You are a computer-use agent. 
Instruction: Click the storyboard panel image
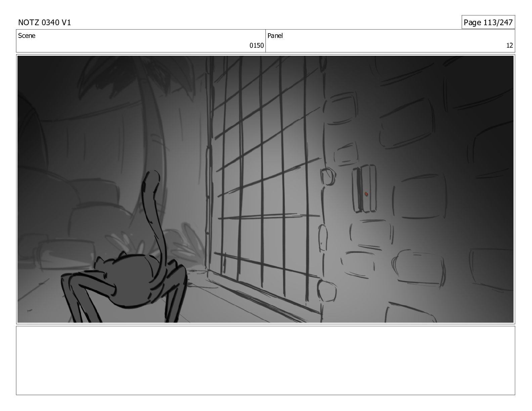(x=265, y=189)
